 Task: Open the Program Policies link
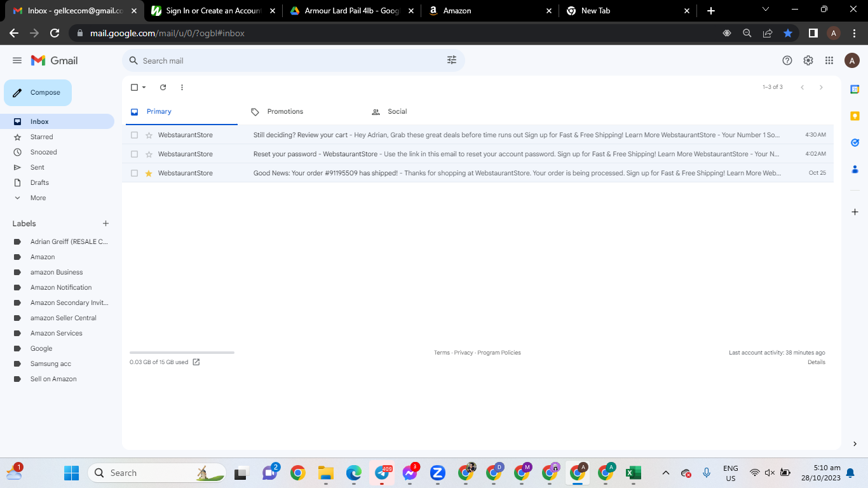click(x=499, y=353)
